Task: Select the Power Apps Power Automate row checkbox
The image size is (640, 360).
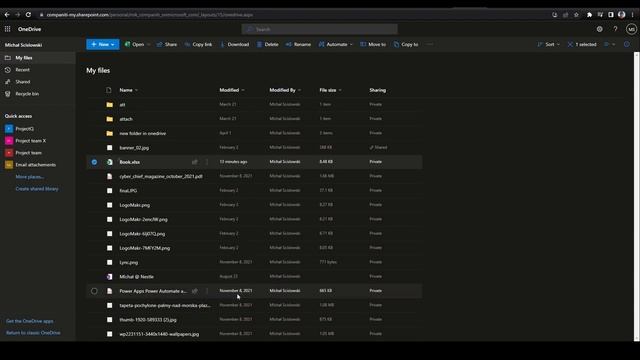Action: tap(94, 291)
